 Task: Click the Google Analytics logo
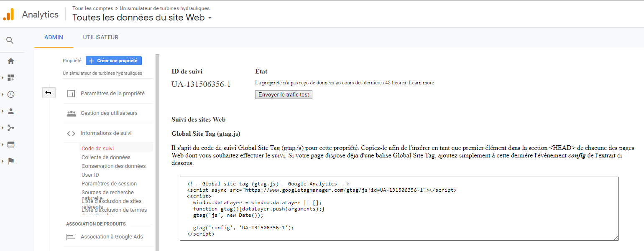pyautogui.click(x=8, y=14)
